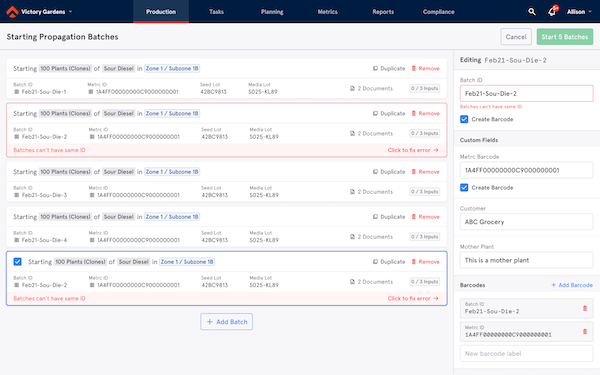Click Duplicate icon for batch Feb21-Sou-Die-4
This screenshot has width=600, height=375.
(375, 217)
